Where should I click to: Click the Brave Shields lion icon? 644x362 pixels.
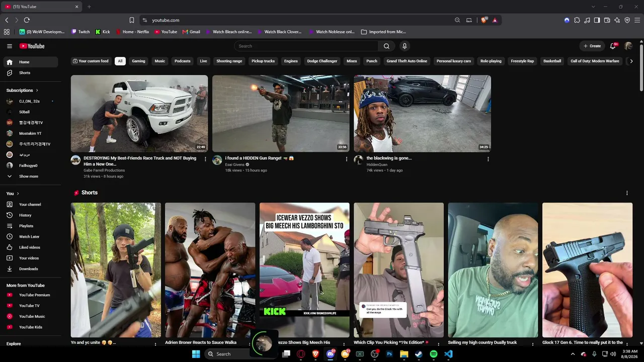click(484, 20)
